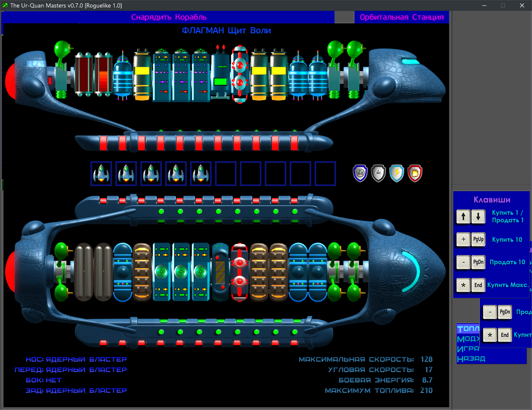Screen dimensions: 532x410
Task: Click the 'Продать 10' label in the Клавиши panel
Action: point(508,262)
